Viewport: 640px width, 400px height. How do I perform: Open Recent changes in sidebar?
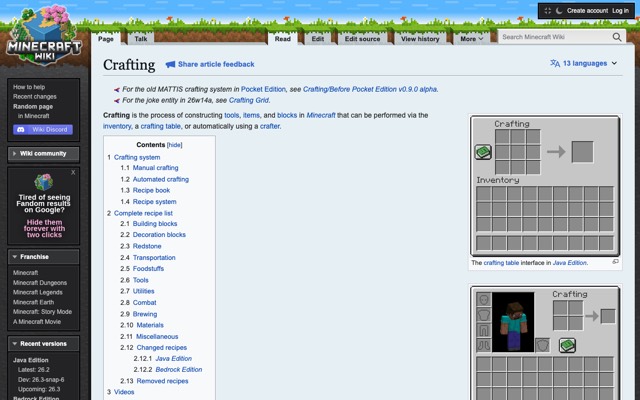pos(35,97)
